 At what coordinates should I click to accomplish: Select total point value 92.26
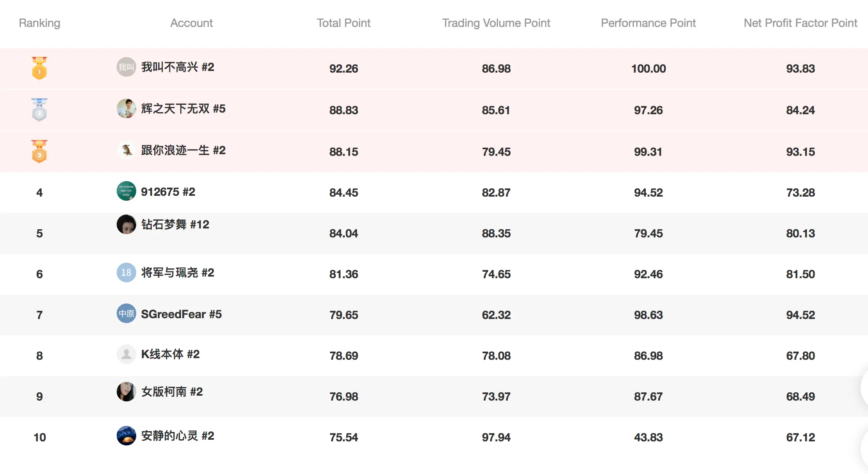click(x=343, y=69)
